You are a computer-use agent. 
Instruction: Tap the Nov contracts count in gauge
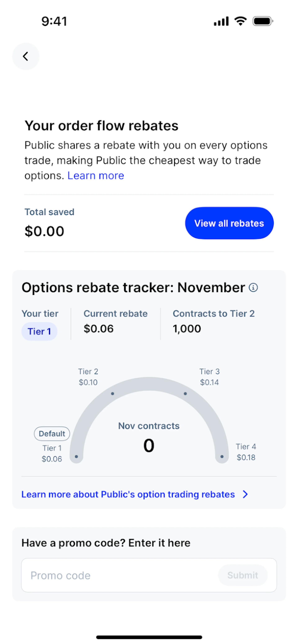(149, 446)
